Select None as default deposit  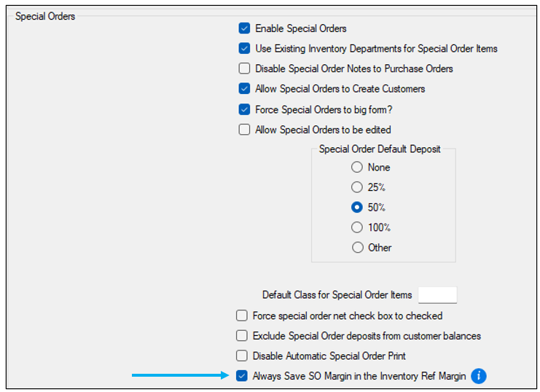click(357, 168)
